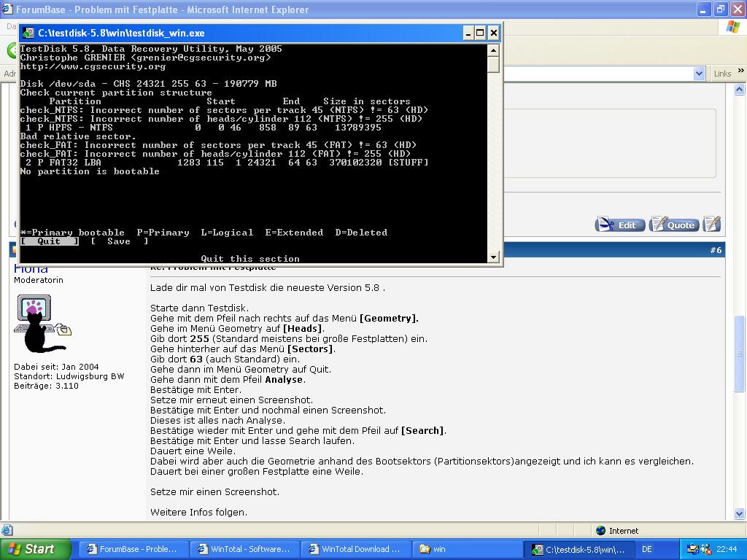Click the '1 P HPFS - NTFS' partition row
The width and height of the screenshot is (747, 560).
pyautogui.click(x=204, y=128)
